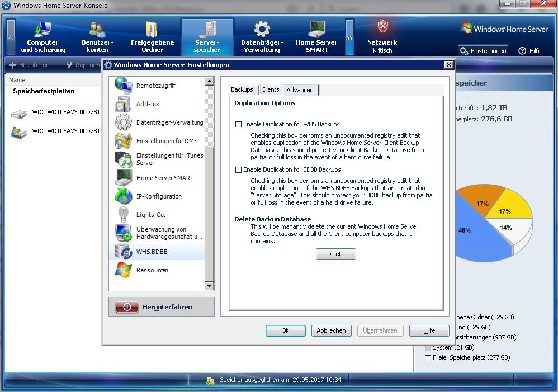Click the Speicher ausgeglichen status bar text

tap(281, 380)
